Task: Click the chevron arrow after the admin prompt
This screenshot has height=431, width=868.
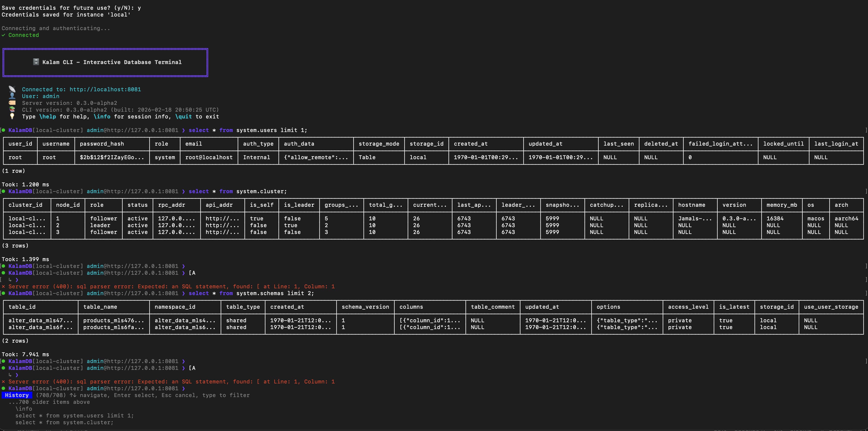Action: tap(184, 388)
